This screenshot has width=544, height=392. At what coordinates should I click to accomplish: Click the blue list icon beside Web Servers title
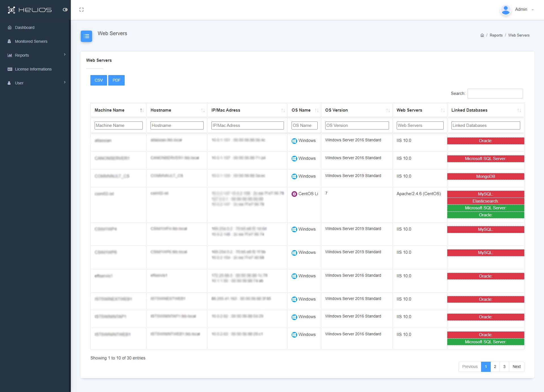(86, 36)
